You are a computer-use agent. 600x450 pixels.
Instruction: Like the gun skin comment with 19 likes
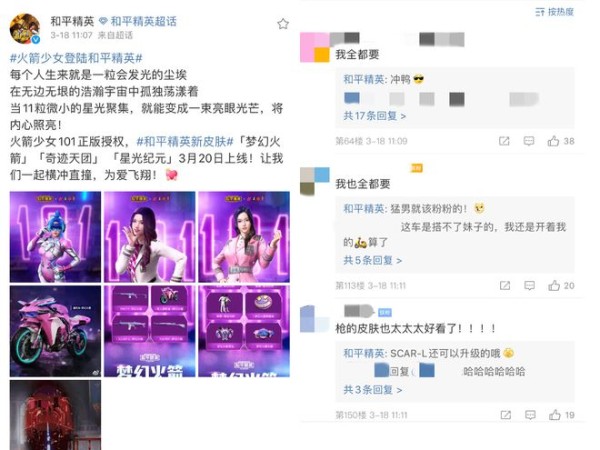(x=554, y=415)
